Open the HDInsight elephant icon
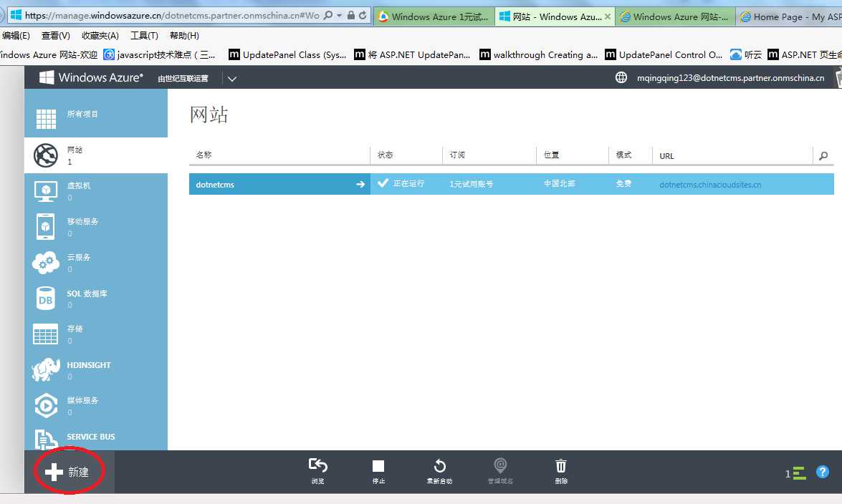Screen dimensions: 842x504 pos(46,370)
